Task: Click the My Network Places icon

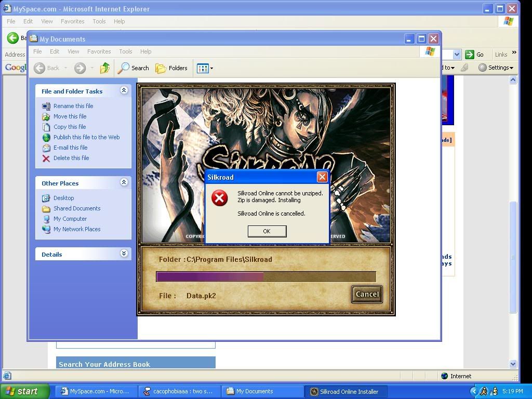Action: point(46,229)
